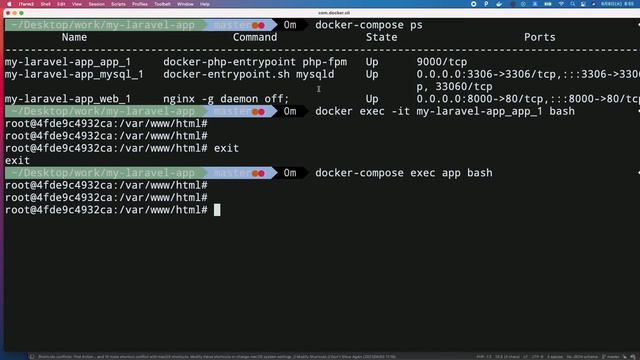Screen dimensions: 640x360
Task: Open the Session menu
Action: 96,4
